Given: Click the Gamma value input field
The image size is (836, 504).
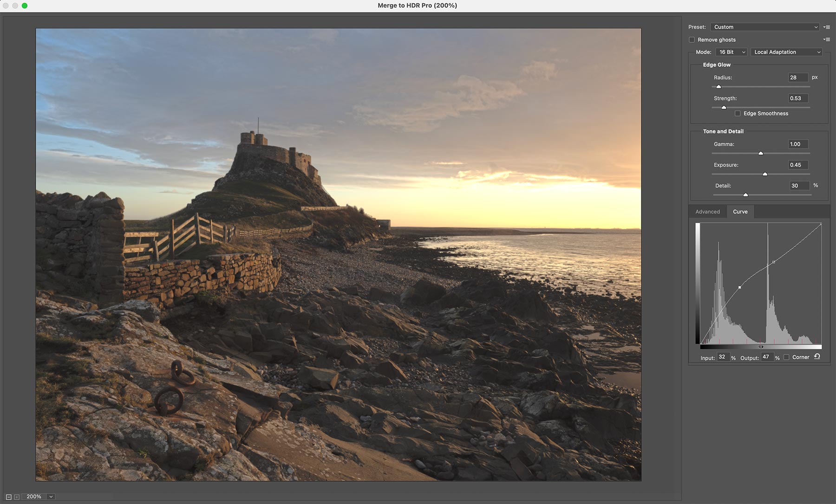Looking at the screenshot, I should coord(797,144).
